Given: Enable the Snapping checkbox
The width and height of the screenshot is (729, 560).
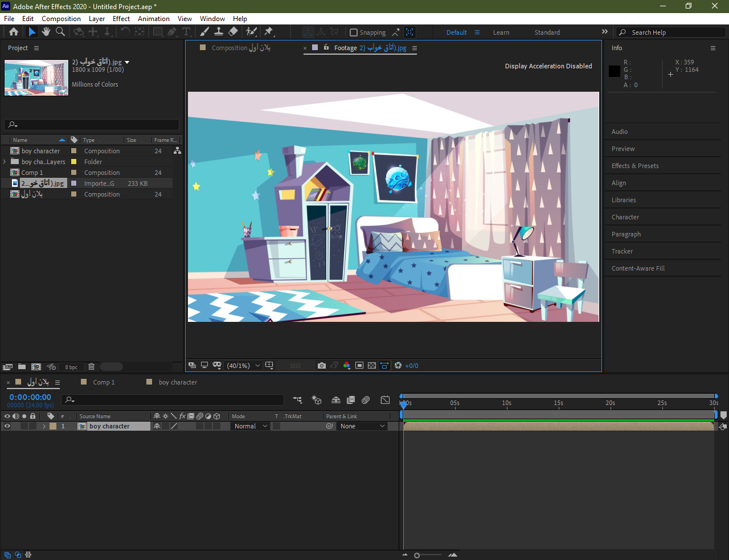Looking at the screenshot, I should point(353,32).
